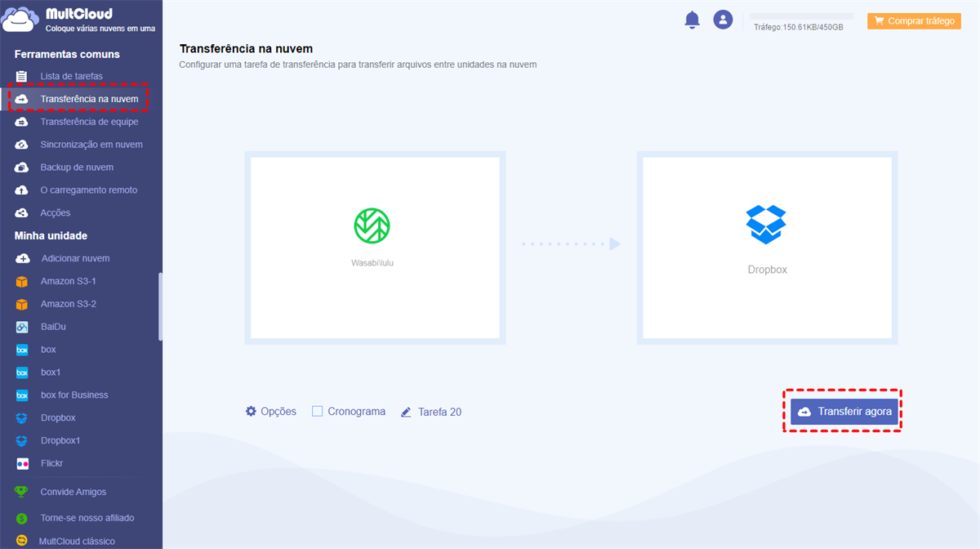Click the box for Business icon

coord(22,395)
